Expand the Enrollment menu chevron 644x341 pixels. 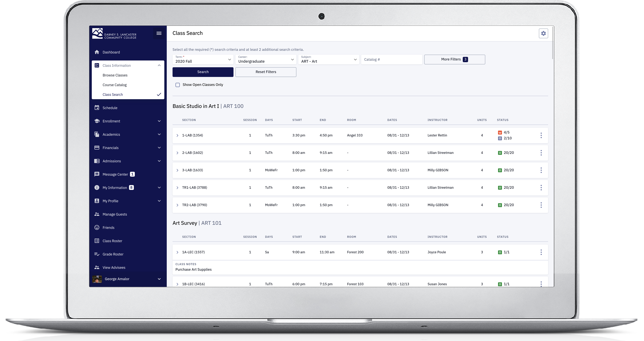(x=159, y=121)
